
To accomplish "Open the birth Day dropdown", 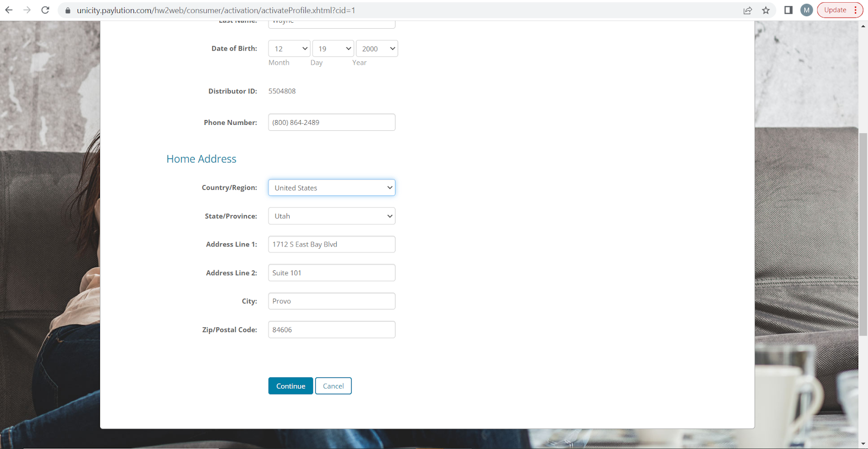I will click(333, 49).
